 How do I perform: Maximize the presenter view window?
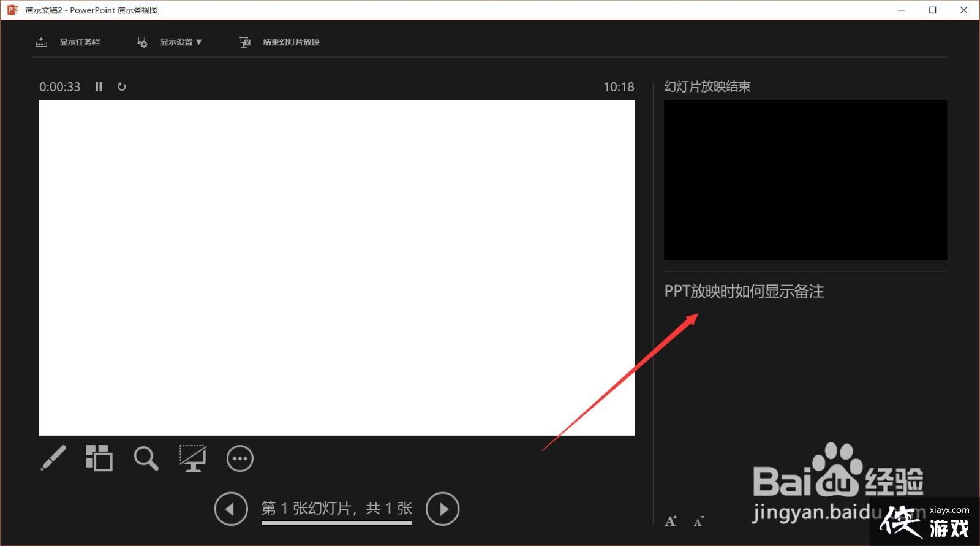tap(933, 10)
